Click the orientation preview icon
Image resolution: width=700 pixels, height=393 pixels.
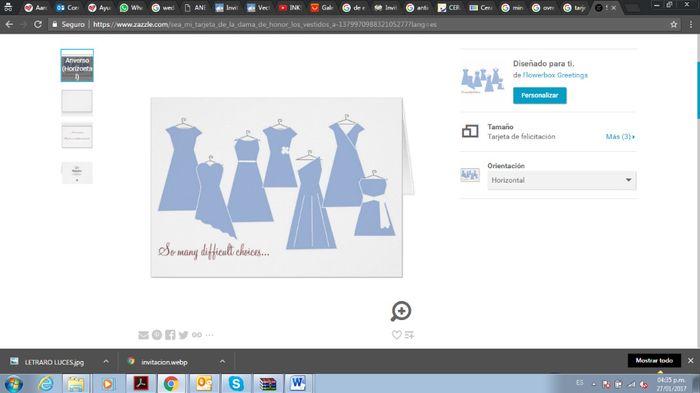pyautogui.click(x=470, y=175)
